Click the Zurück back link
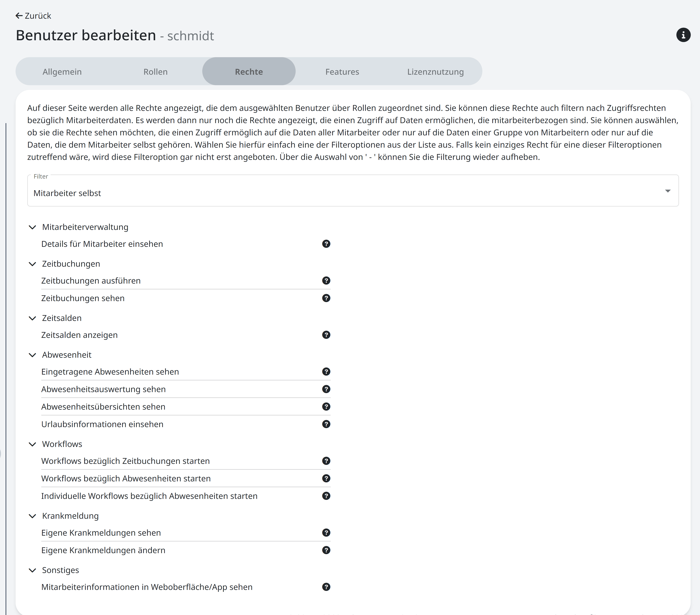Viewport: 700px width, 615px height. pyautogui.click(x=34, y=16)
